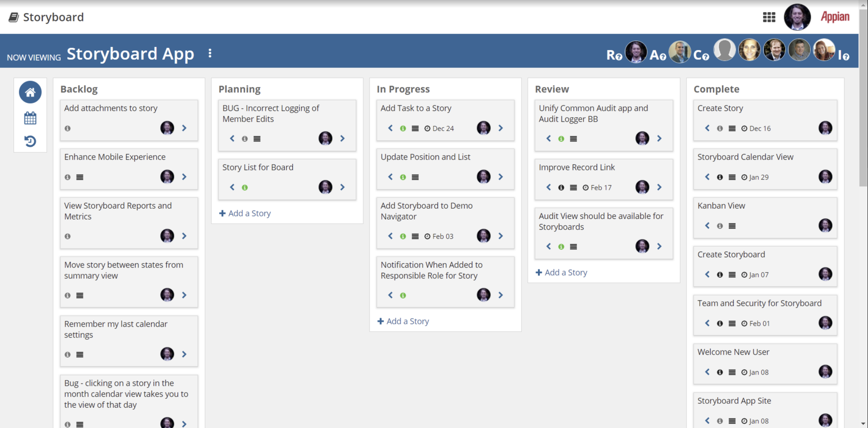Move 'Update Position and List' forward with right chevron

[501, 177]
